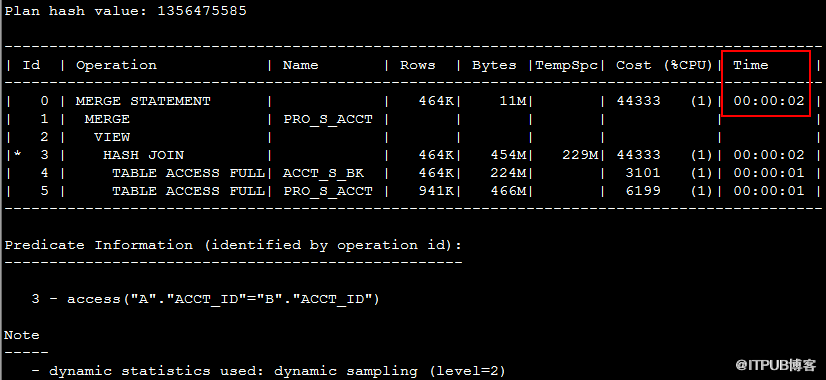Click the access predicate ACCT_ID line
This screenshot has height=380, width=826.
coord(205,299)
